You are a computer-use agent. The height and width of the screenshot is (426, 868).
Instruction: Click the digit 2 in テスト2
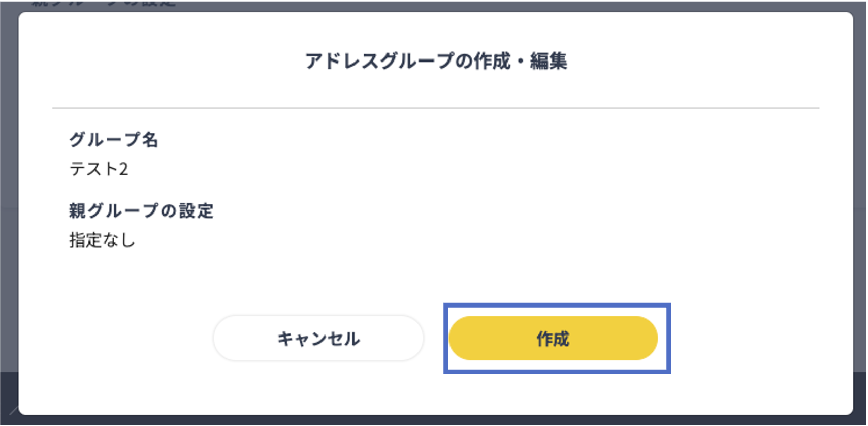pos(123,169)
